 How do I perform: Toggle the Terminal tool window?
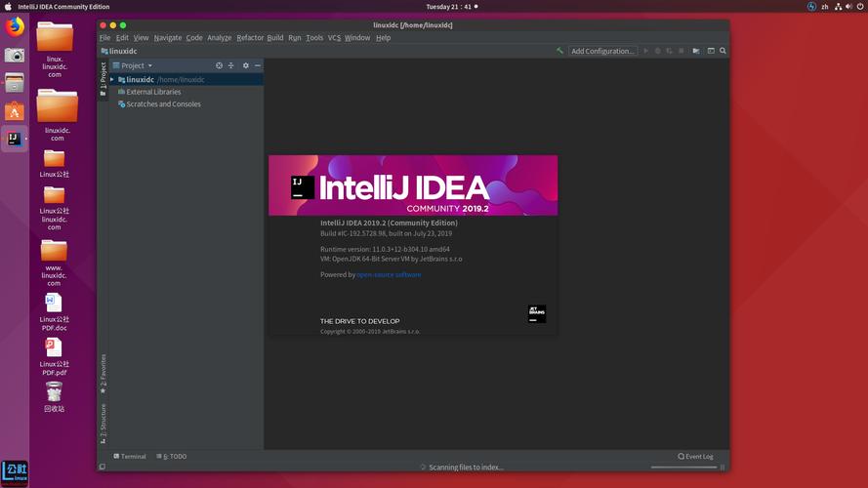pos(130,457)
